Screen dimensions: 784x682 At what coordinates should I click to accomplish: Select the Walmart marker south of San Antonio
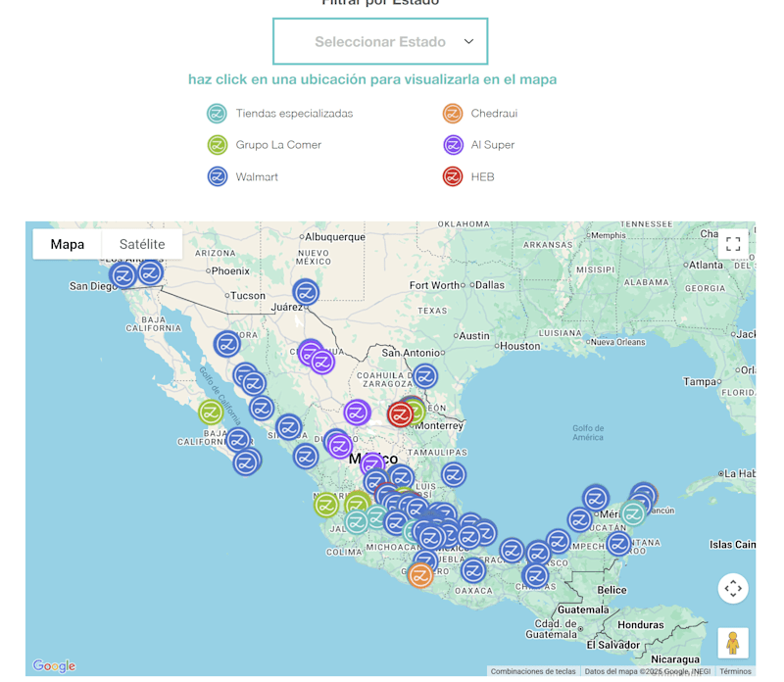[425, 376]
